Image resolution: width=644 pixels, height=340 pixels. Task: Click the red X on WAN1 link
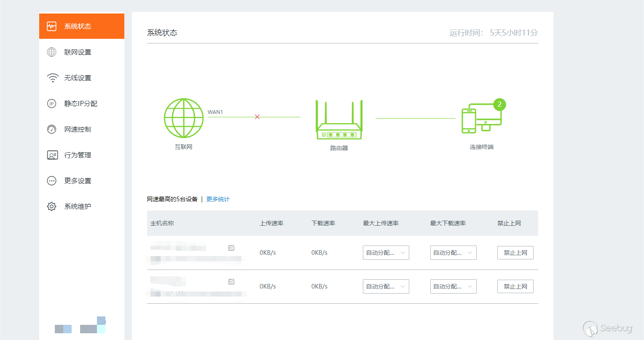coord(257,117)
